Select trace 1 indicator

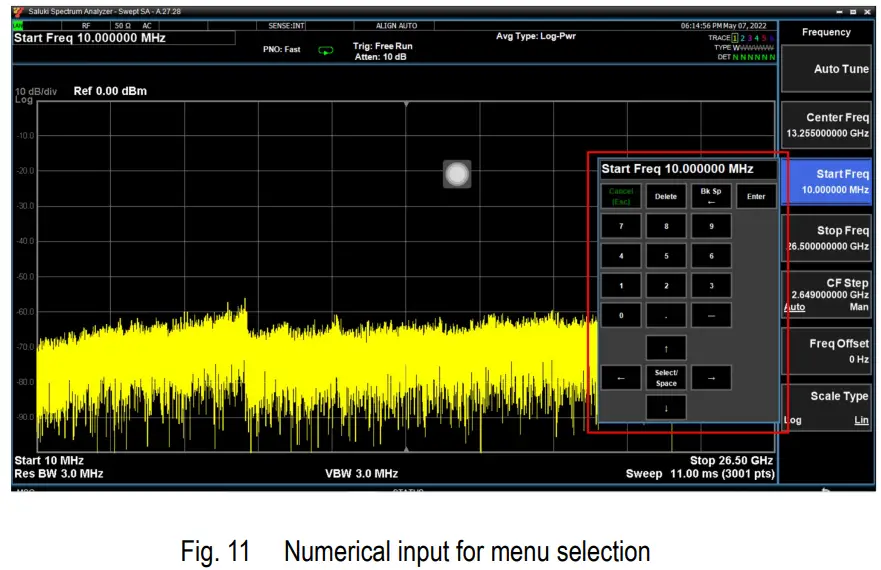pyautogui.click(x=735, y=38)
